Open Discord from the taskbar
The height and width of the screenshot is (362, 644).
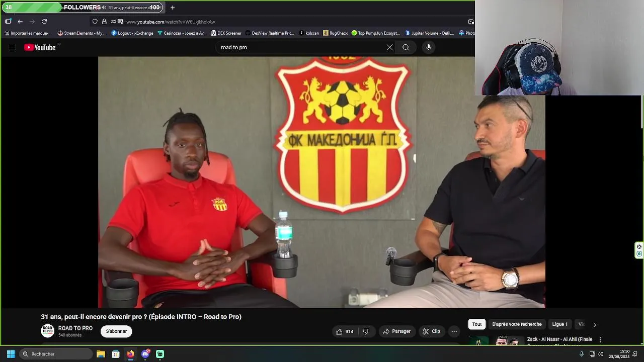coord(145,354)
